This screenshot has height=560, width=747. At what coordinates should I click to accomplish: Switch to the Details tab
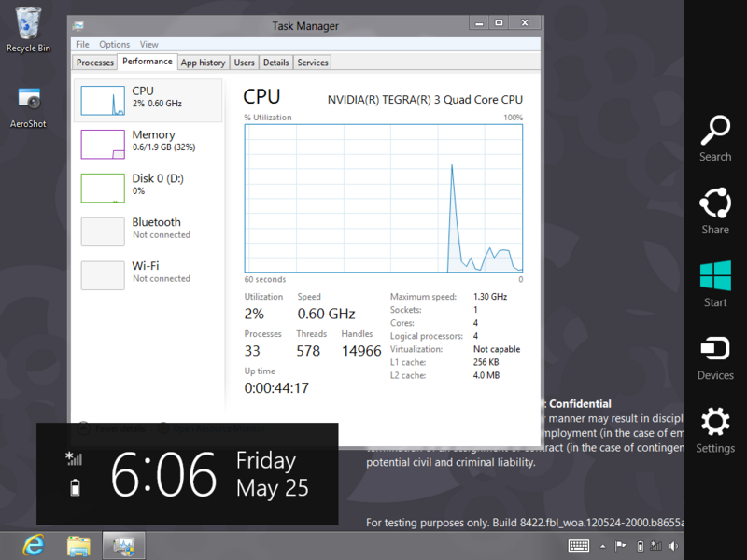point(275,63)
